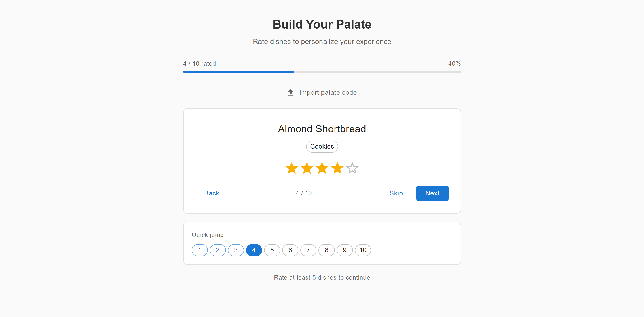Select quick jump chip 8

pyautogui.click(x=326, y=250)
